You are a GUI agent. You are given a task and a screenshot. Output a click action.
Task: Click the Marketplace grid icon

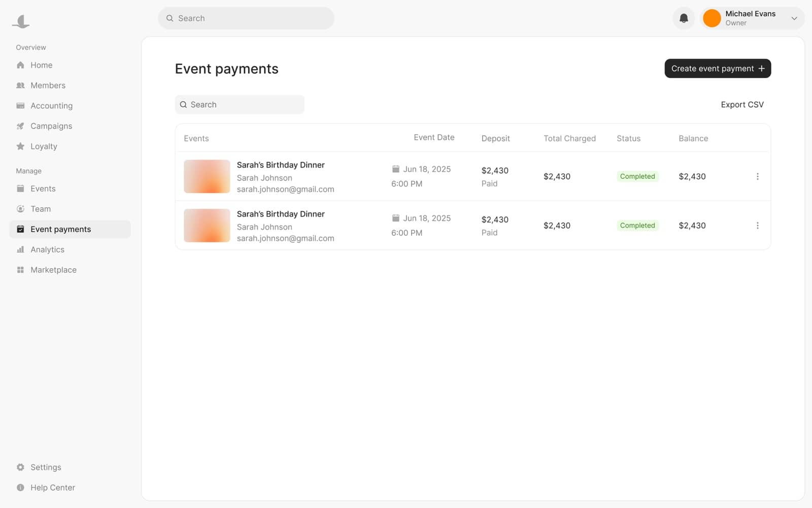(20, 270)
